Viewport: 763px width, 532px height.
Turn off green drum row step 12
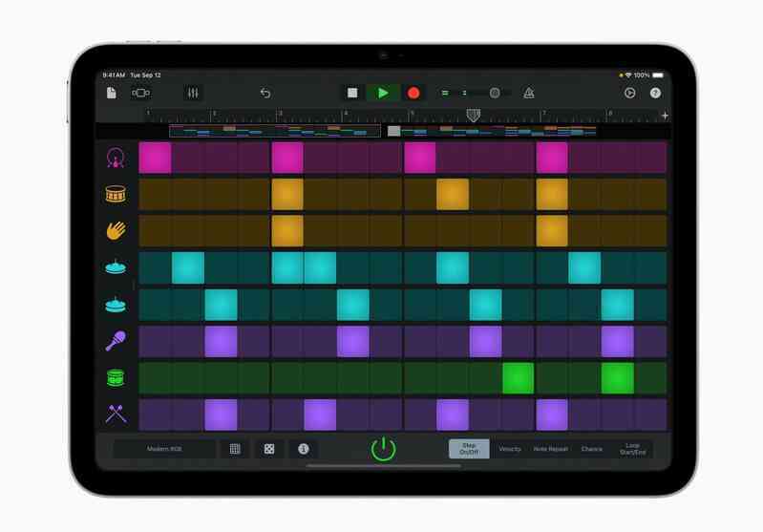click(519, 377)
